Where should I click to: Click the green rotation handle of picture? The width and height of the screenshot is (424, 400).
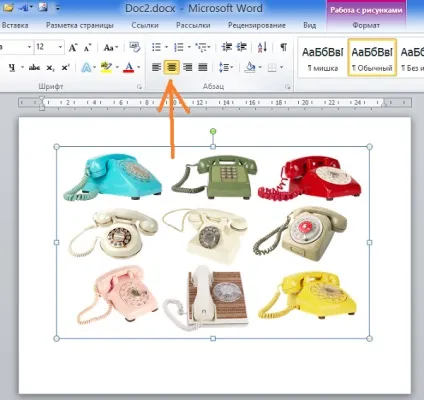[x=213, y=131]
